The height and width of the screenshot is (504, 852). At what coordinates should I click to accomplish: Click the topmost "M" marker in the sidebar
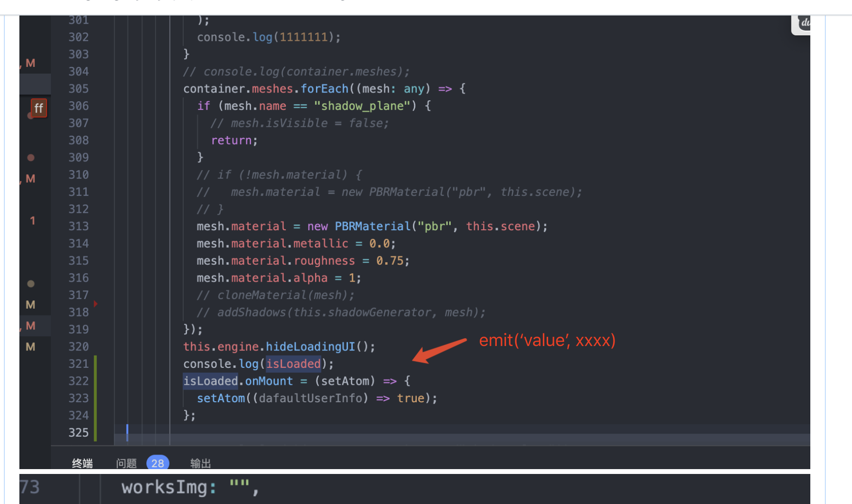point(30,63)
